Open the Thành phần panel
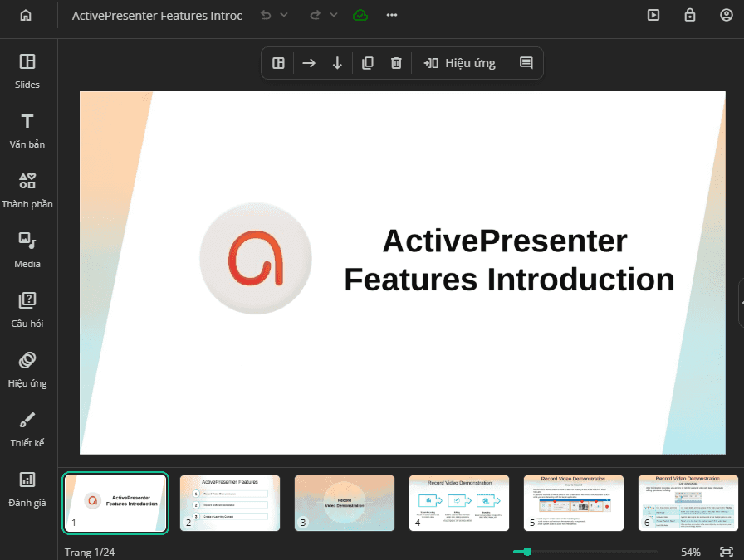The image size is (744, 560). 27,190
